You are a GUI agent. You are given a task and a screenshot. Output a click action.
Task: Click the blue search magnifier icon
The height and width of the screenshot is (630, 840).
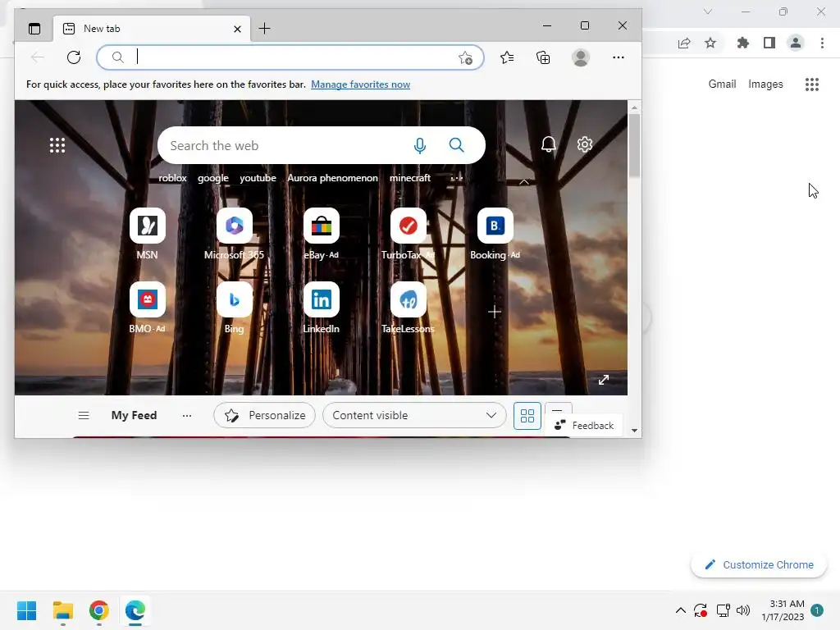[456, 144]
